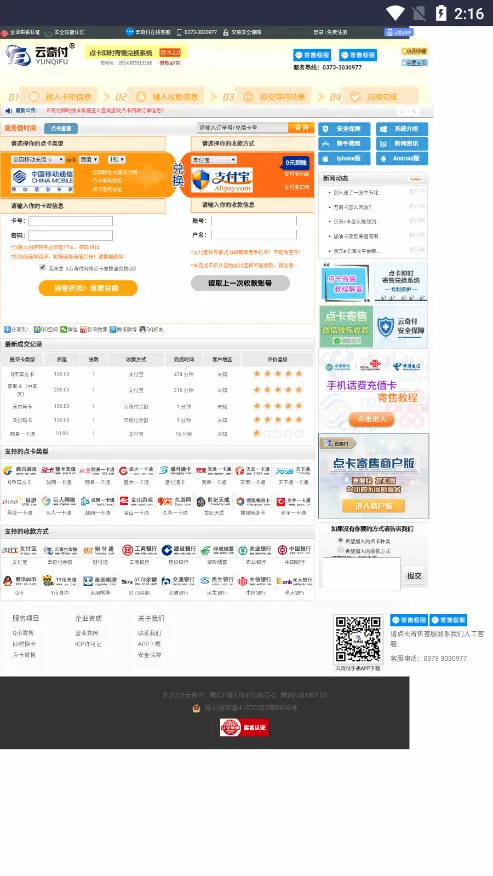The width and height of the screenshot is (493, 876).
Task: Open the Android版 download button
Action: pyautogui.click(x=402, y=159)
